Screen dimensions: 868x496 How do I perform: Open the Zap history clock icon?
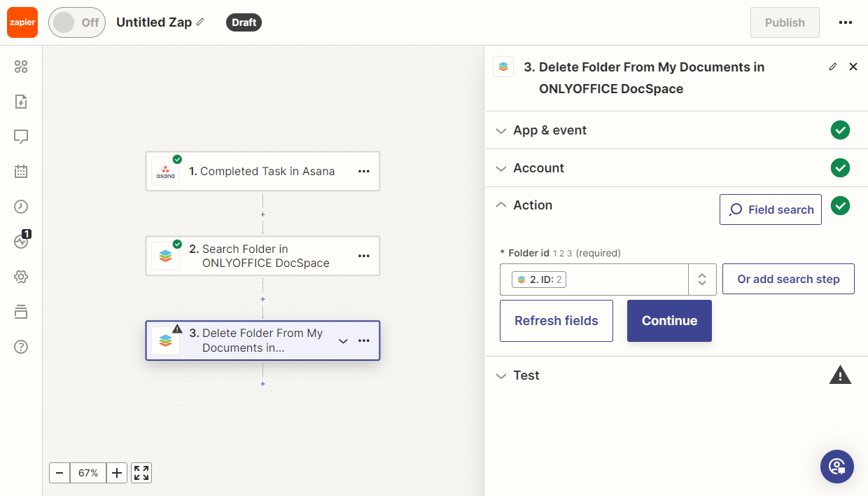click(21, 207)
